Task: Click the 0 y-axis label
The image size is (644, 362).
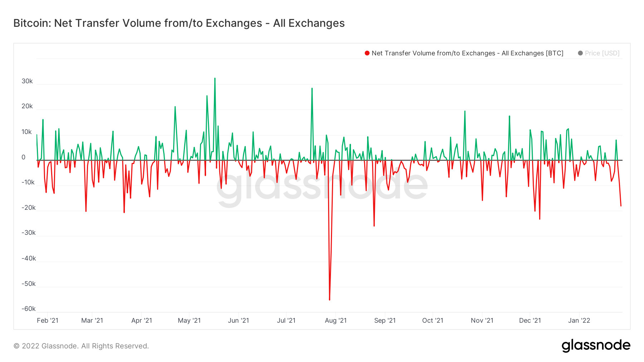Action: coord(24,157)
